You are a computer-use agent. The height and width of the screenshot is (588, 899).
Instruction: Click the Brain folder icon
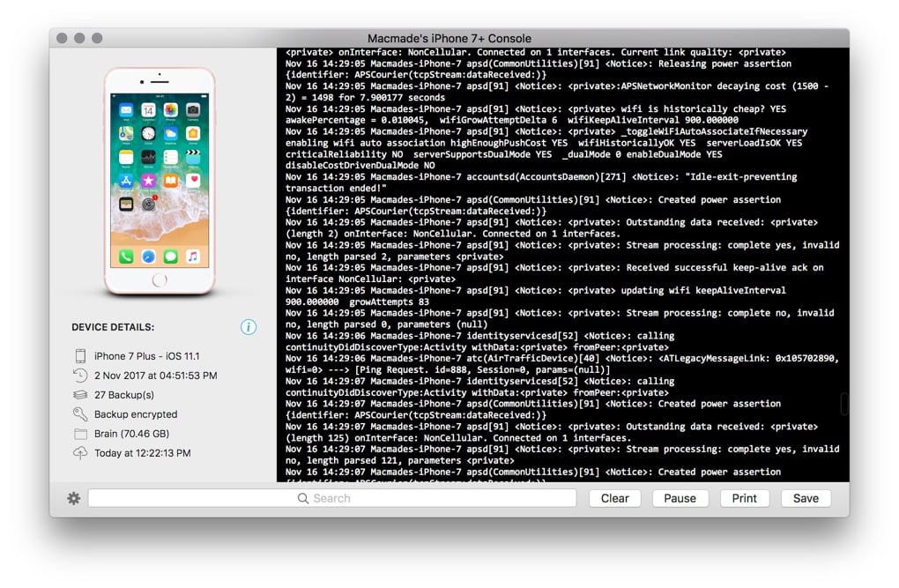click(80, 434)
